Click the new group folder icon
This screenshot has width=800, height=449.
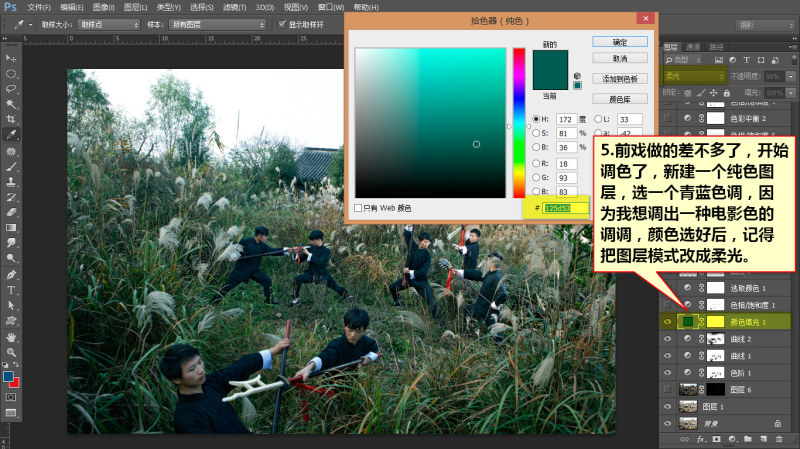[x=747, y=439]
